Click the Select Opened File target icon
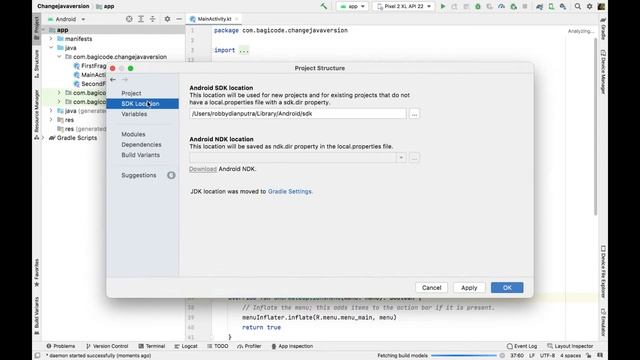This screenshot has height=360, width=640. tap(129, 19)
